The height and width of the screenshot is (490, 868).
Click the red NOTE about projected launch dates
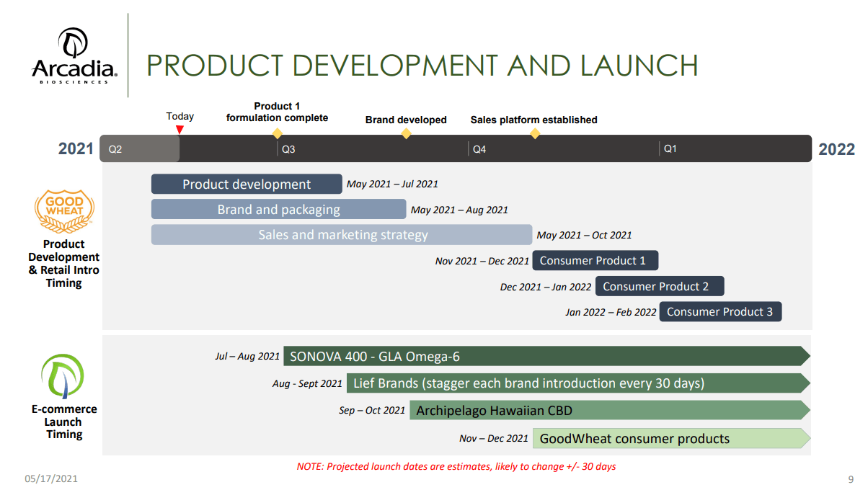(456, 466)
